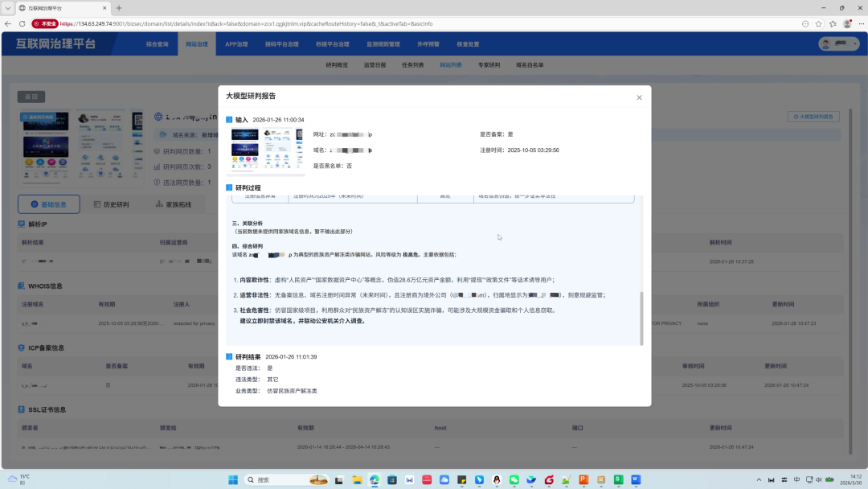Open WeChat from the taskbar
The image size is (868, 489).
pos(514,479)
